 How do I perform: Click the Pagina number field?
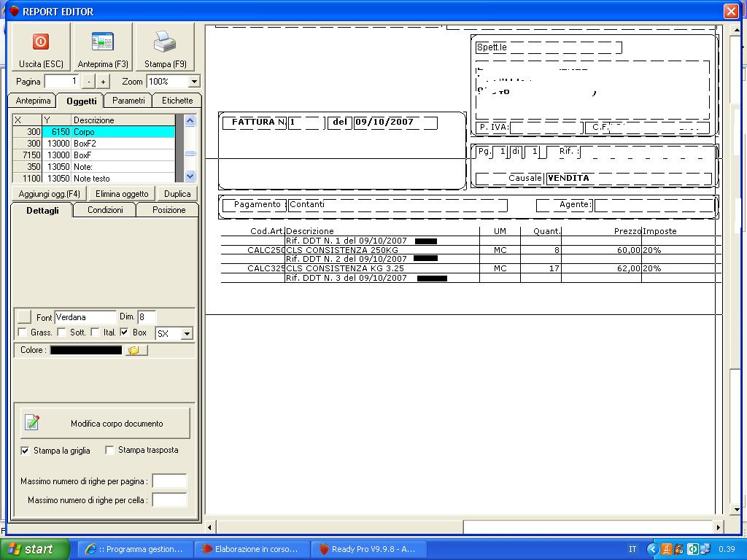[x=62, y=82]
